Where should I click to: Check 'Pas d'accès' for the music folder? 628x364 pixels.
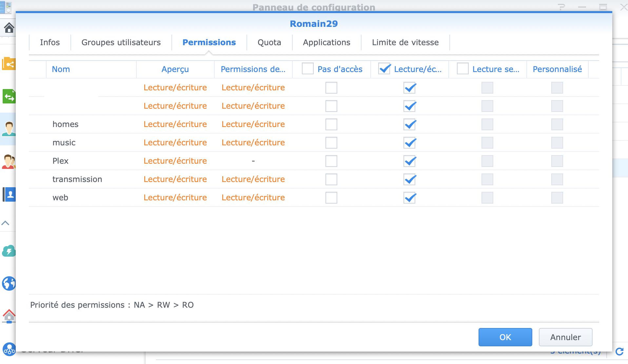pyautogui.click(x=331, y=143)
